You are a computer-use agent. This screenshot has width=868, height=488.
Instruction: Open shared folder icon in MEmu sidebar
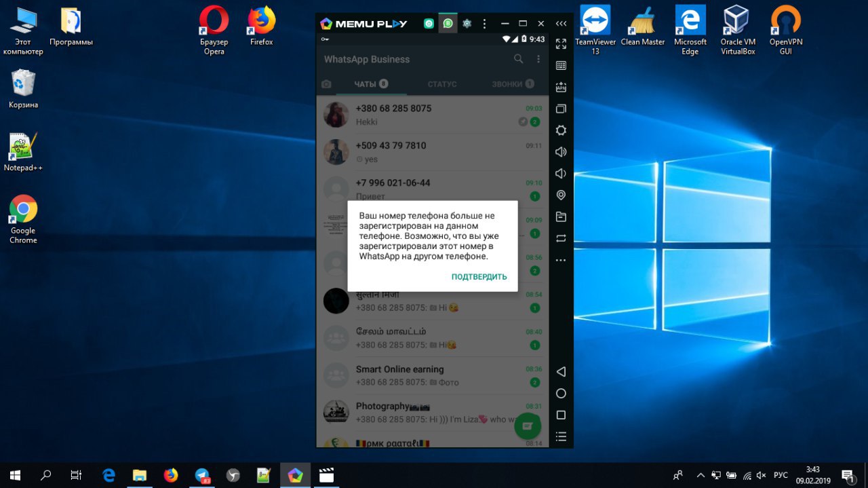coord(561,217)
